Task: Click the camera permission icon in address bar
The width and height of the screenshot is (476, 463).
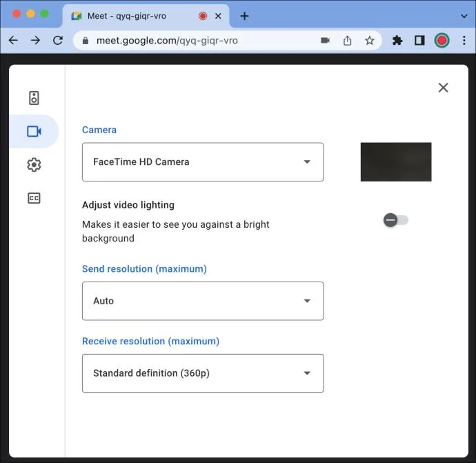Action: [x=325, y=41]
